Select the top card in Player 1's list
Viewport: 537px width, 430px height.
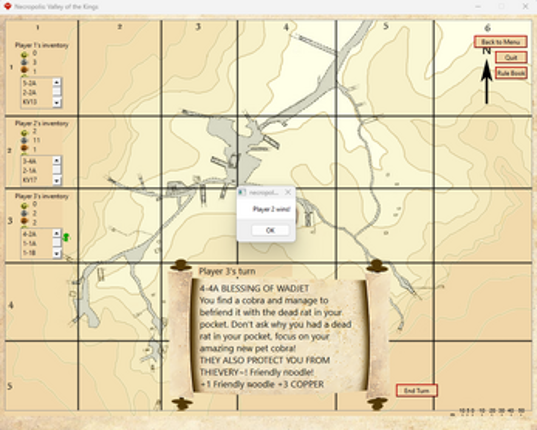click(37, 83)
